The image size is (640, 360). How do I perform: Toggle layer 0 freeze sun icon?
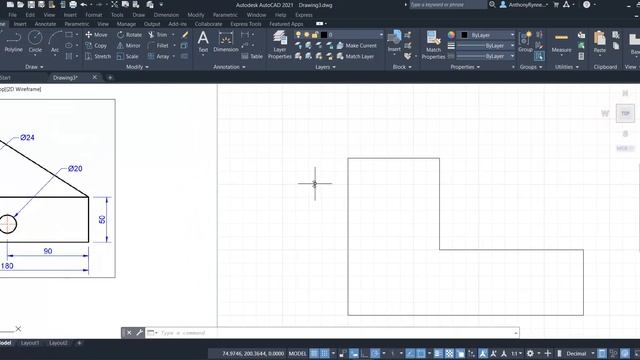(307, 35)
